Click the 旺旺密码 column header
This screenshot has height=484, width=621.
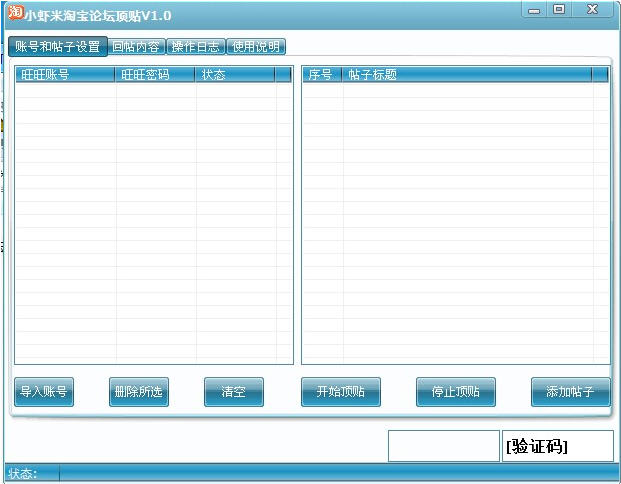point(155,74)
